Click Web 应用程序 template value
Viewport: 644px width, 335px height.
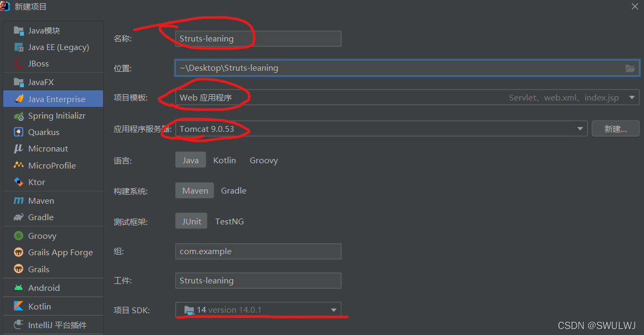[206, 97]
